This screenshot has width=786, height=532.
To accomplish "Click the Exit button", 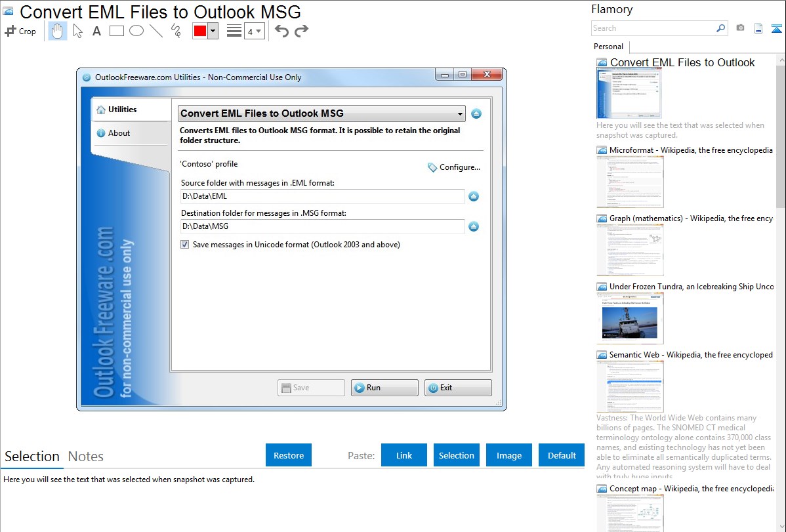I will point(458,388).
